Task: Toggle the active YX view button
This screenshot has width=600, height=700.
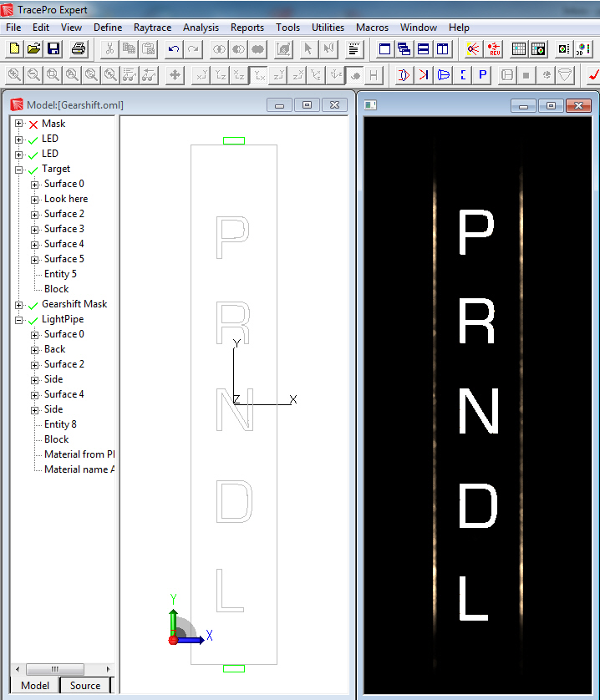Action: (259, 75)
